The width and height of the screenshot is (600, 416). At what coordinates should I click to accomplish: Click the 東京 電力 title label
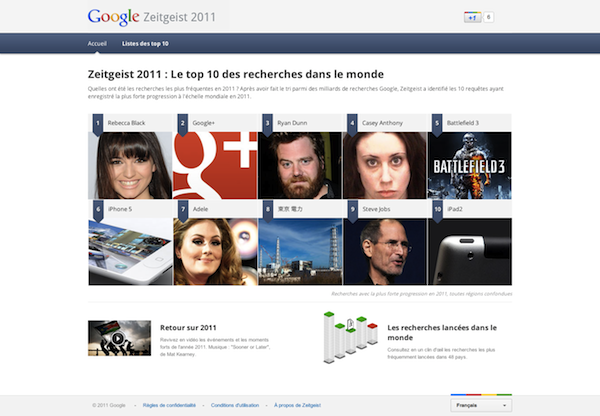(290, 209)
